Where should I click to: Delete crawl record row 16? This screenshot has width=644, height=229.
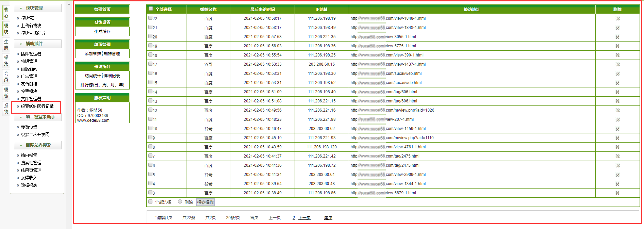point(617,74)
